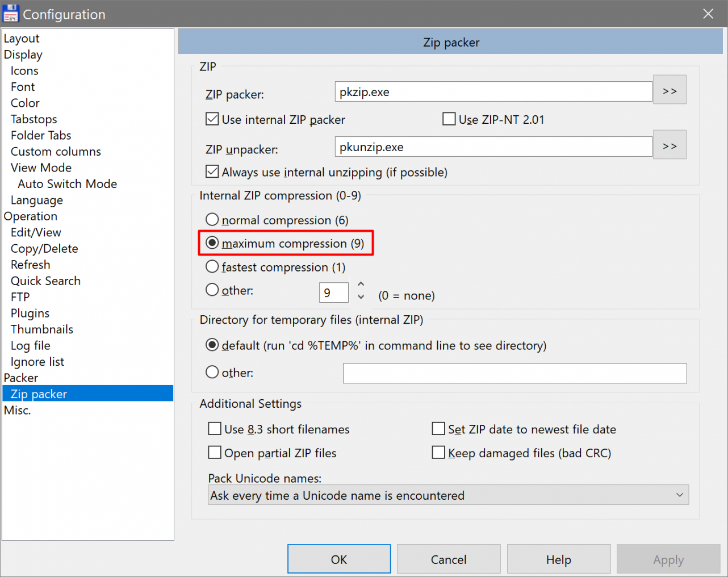
Task: Increase compression value with up spinner arrow
Action: pos(361,284)
